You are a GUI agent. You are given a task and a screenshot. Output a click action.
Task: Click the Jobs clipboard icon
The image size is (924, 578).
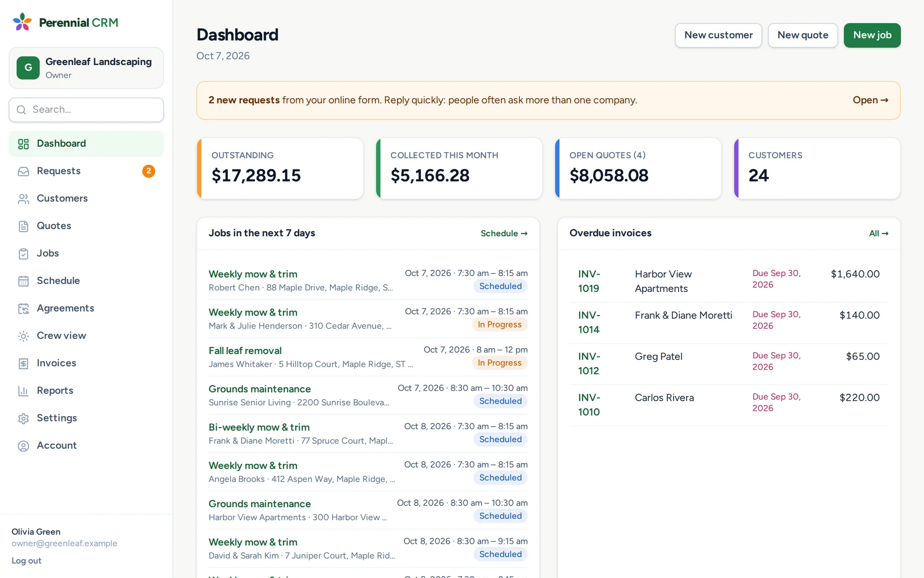pyautogui.click(x=24, y=254)
